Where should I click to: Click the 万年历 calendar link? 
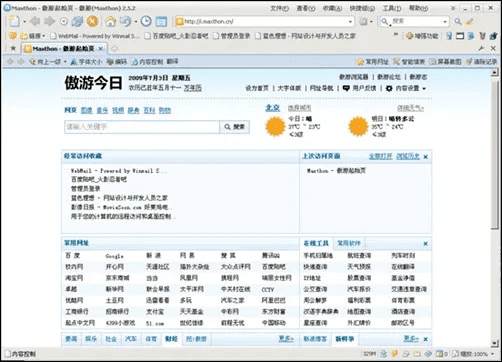[193, 88]
